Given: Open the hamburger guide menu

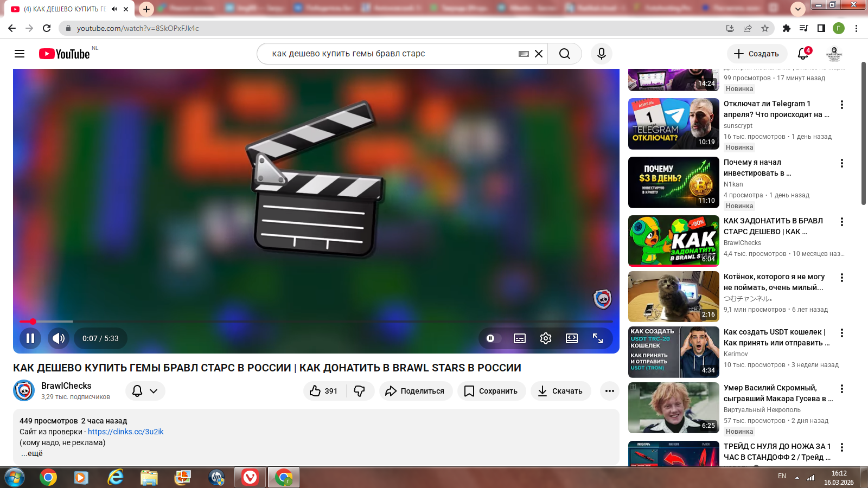Looking at the screenshot, I should coord(20,54).
